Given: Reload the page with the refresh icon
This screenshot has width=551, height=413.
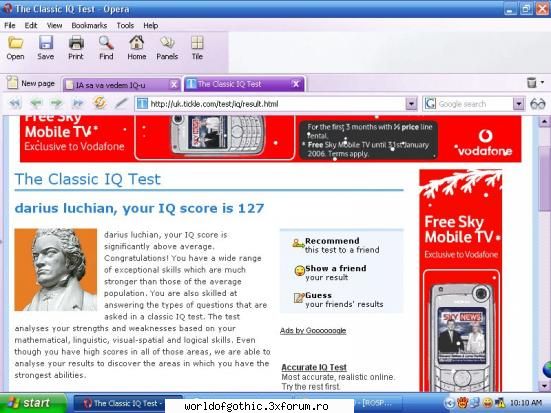Looking at the screenshot, I should [x=100, y=103].
